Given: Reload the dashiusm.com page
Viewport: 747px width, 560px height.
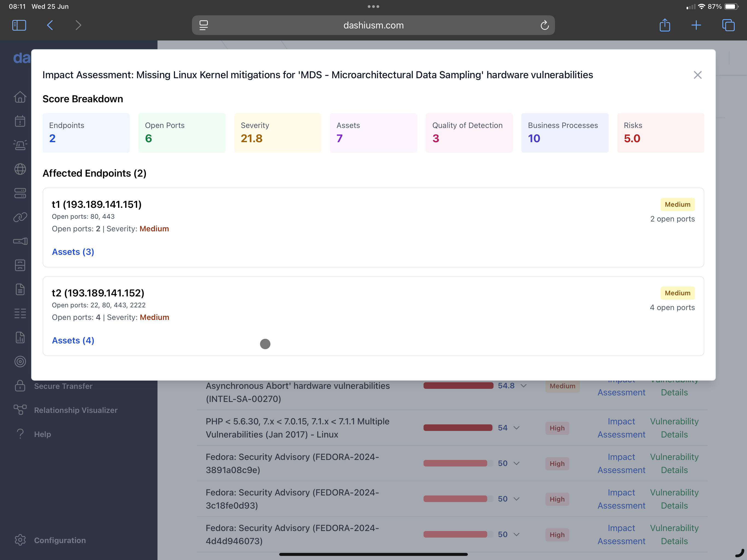Looking at the screenshot, I should [x=544, y=25].
